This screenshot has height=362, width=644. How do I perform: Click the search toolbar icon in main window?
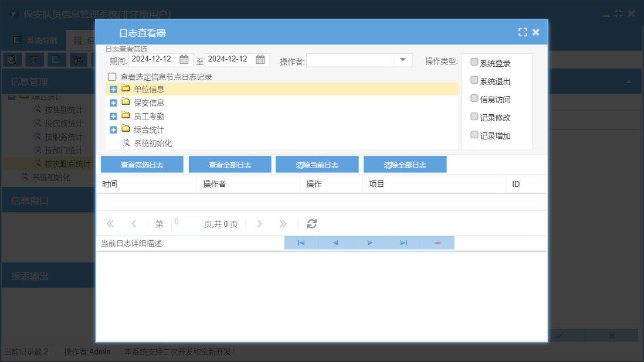12,60
